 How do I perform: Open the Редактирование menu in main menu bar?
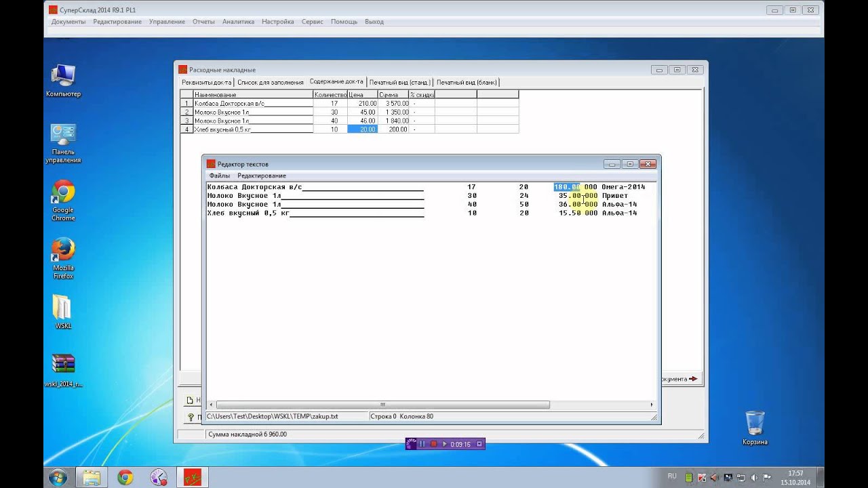[x=117, y=22]
